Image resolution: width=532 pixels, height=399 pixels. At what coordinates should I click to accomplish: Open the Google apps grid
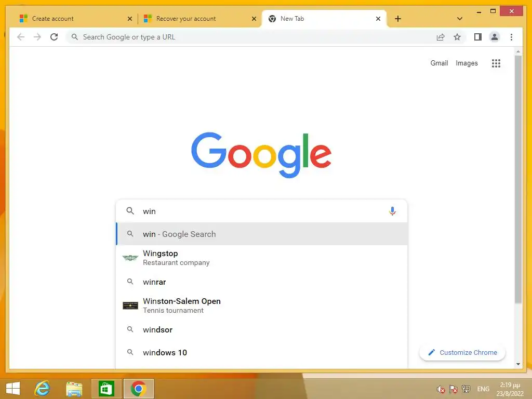(x=496, y=63)
